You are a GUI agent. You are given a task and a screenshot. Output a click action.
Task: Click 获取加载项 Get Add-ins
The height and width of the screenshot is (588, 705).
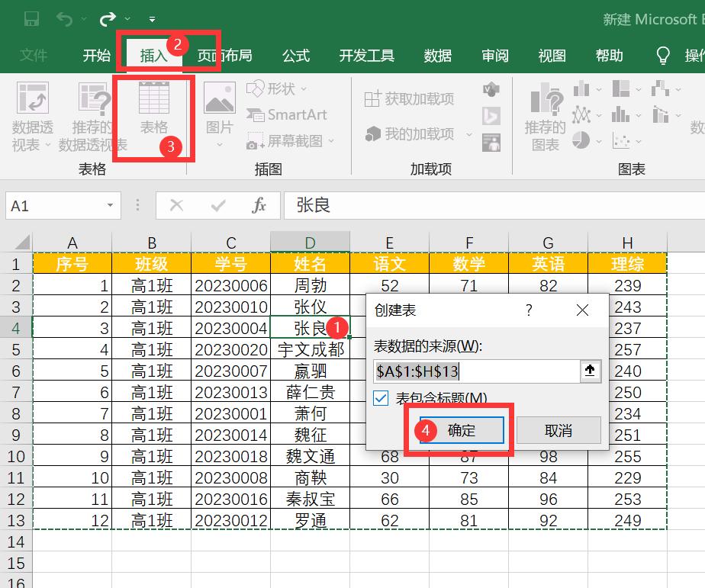(409, 98)
